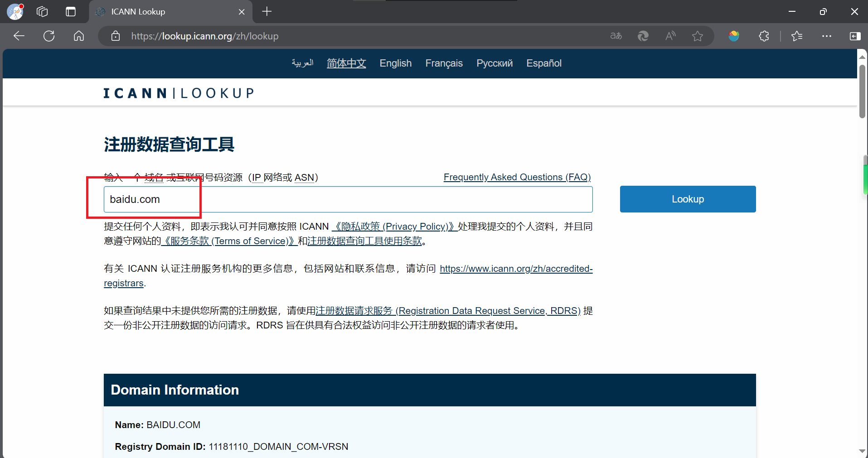Click the Lookup button
Viewport: 868px width, 458px height.
(x=688, y=199)
